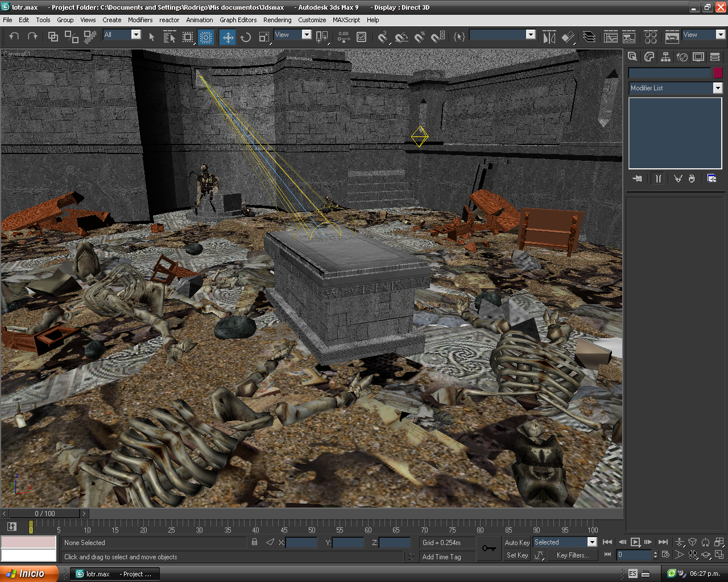Activate the Select and Rotate tool

246,37
